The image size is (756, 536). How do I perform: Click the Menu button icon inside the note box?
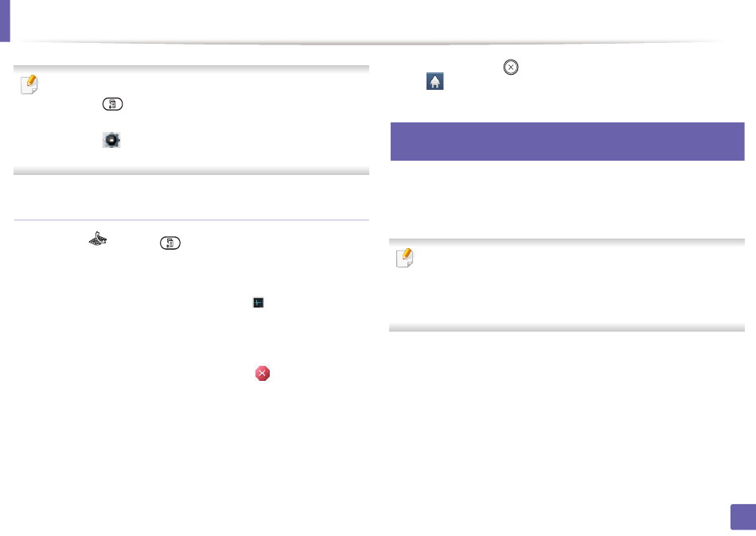[112, 104]
